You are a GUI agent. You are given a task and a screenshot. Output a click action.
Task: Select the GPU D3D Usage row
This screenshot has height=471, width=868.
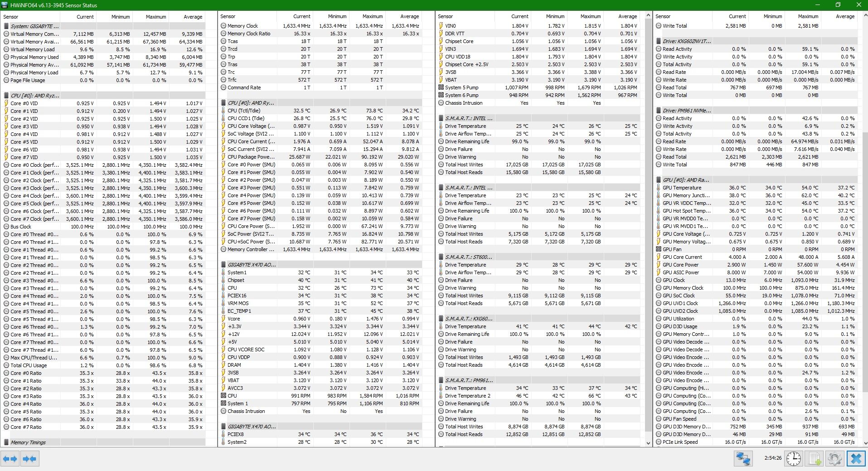[756, 326]
